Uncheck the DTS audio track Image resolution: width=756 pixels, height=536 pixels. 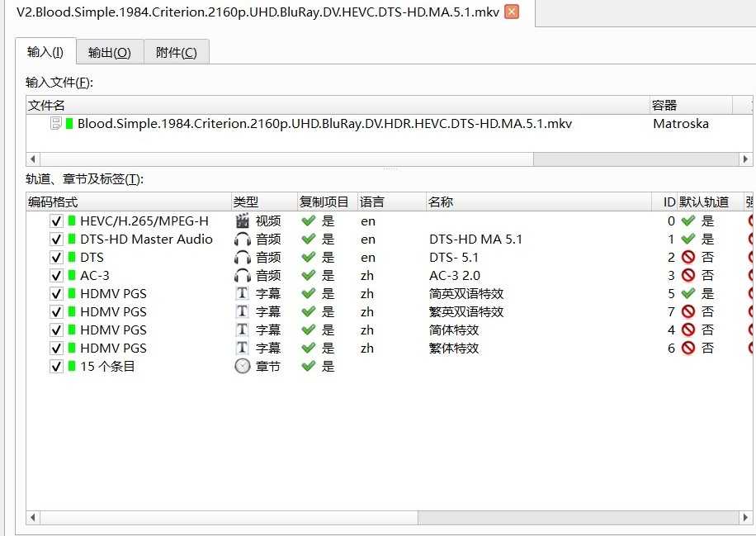56,257
